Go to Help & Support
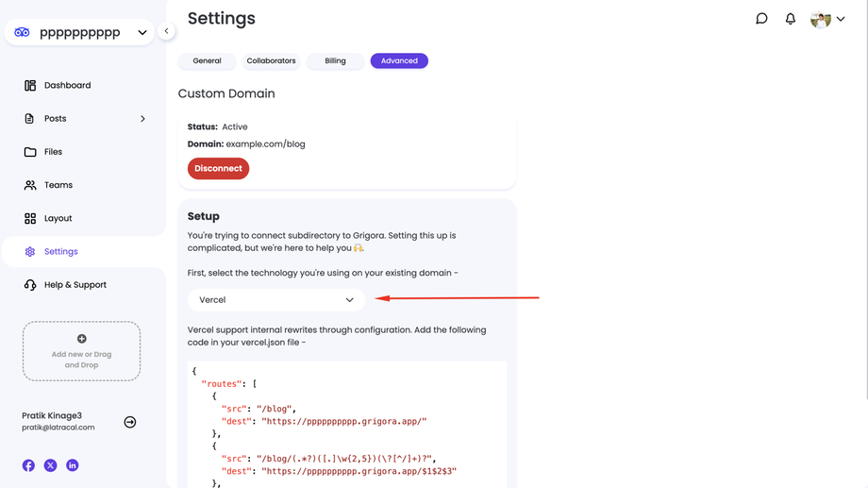 pyautogui.click(x=75, y=285)
